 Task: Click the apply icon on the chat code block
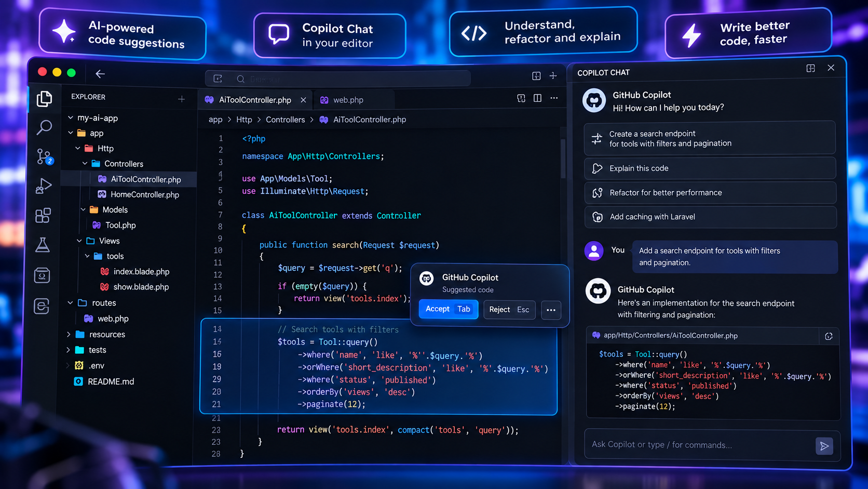(x=829, y=336)
